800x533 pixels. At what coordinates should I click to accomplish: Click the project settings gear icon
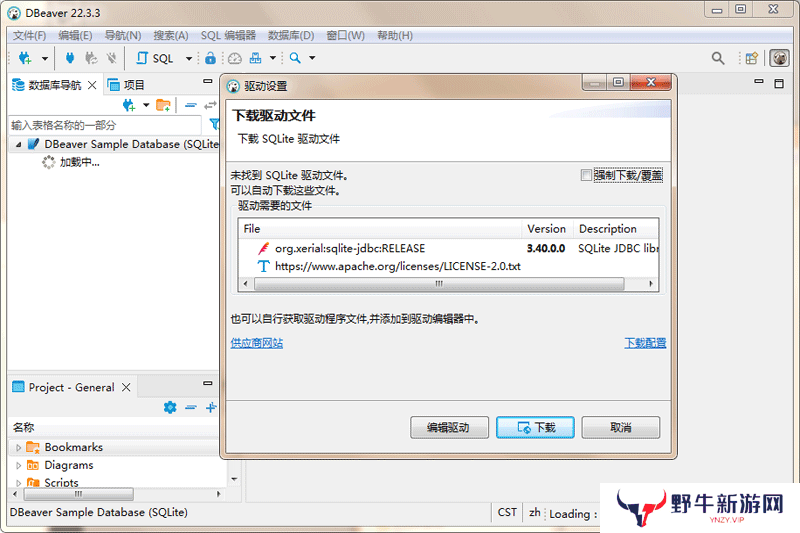point(170,408)
